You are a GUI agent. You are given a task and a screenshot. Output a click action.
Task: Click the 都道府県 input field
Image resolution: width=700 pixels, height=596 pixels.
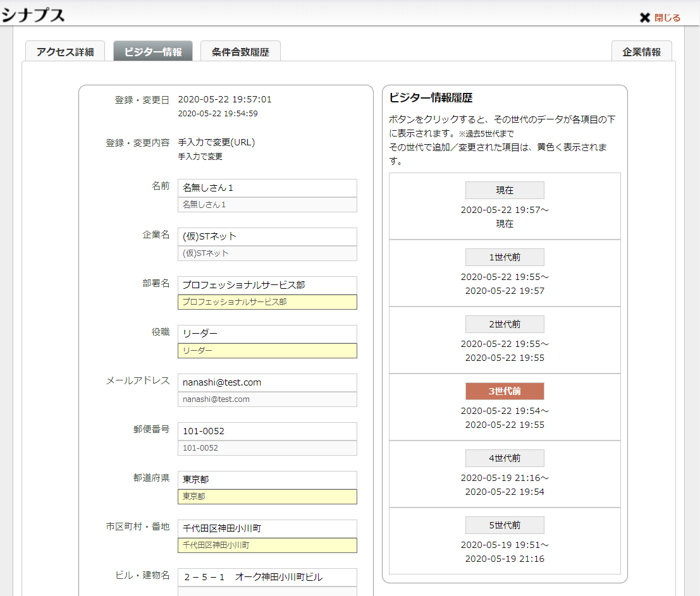pyautogui.click(x=267, y=480)
